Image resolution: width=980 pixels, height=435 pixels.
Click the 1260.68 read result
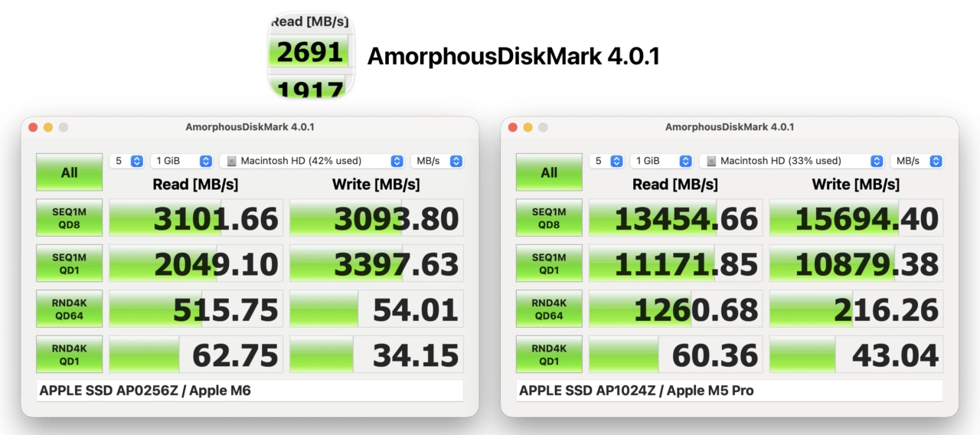pyautogui.click(x=676, y=309)
